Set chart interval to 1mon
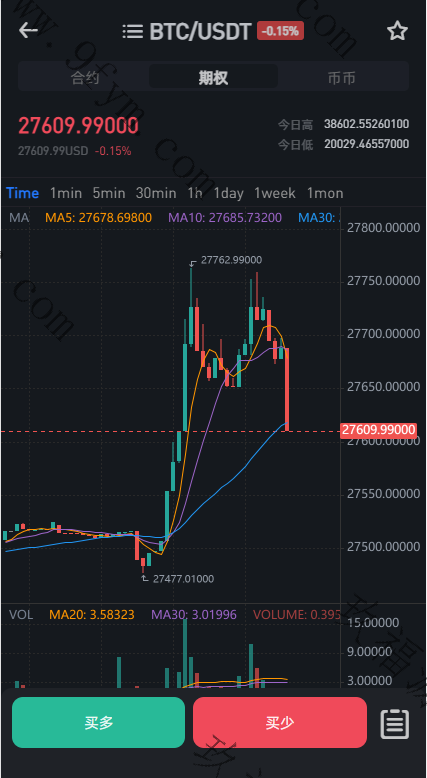427x778 pixels. pyautogui.click(x=325, y=193)
